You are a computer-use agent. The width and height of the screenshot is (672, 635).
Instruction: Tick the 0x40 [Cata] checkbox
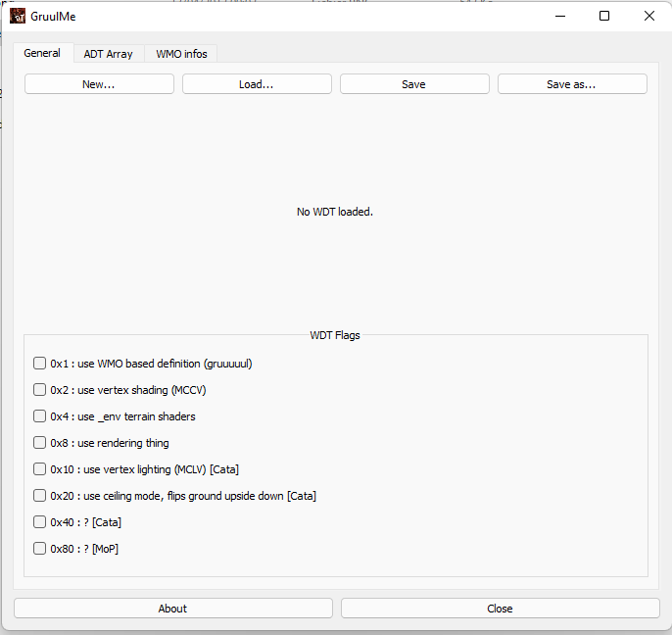pyautogui.click(x=40, y=522)
